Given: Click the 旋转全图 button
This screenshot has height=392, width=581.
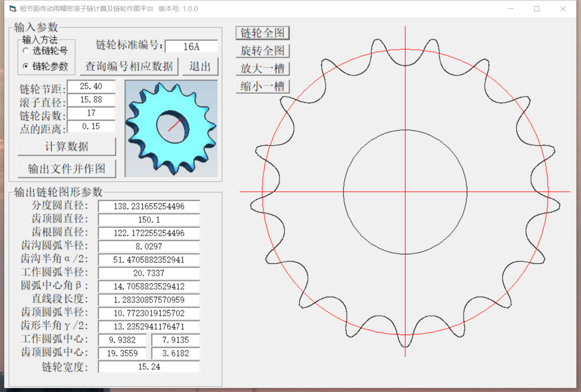Looking at the screenshot, I should coord(262,51).
